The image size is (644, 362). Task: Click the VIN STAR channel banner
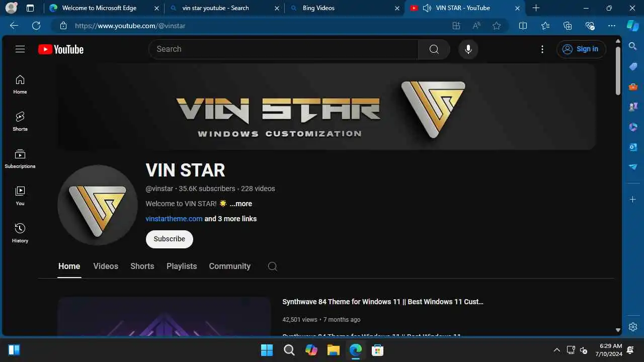327,107
